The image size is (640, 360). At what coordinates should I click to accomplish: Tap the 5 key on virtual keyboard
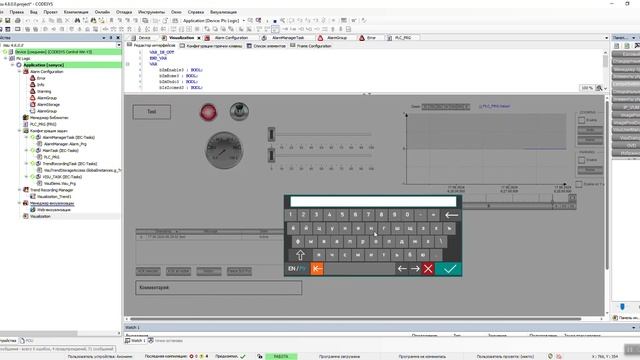(342, 215)
